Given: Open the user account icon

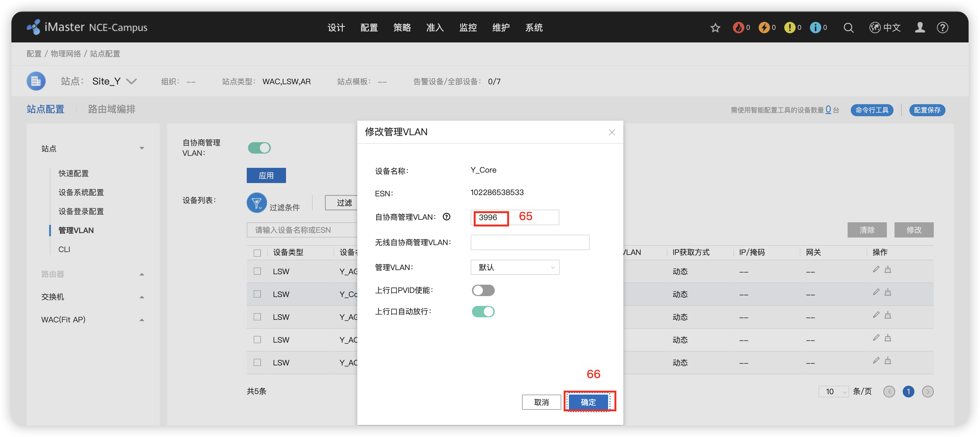Looking at the screenshot, I should tap(920, 28).
